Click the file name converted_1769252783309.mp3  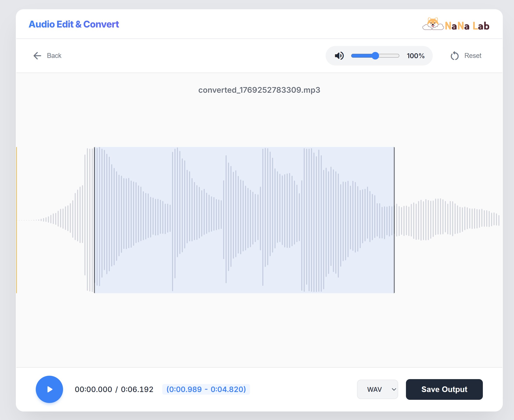(x=259, y=90)
